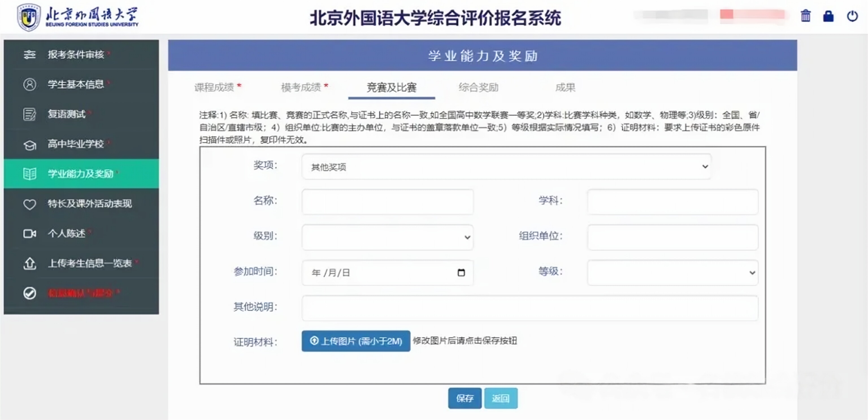Viewport: 868px width, 420px height.
Task: Open the 复语测试 sidebar section
Action: [x=81, y=114]
